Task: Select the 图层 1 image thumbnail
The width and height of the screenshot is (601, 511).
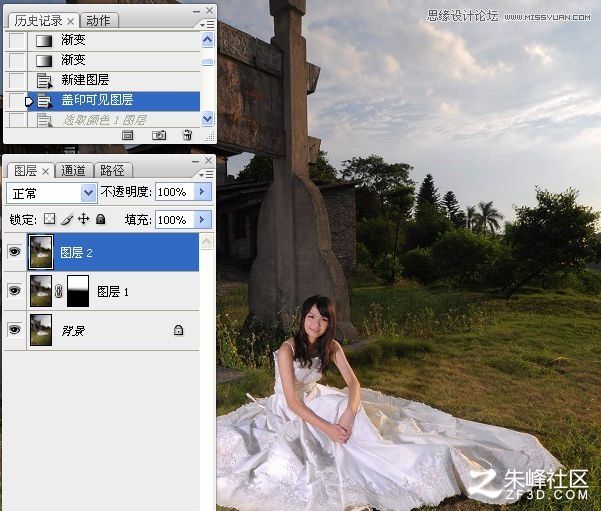Action: (x=41, y=291)
